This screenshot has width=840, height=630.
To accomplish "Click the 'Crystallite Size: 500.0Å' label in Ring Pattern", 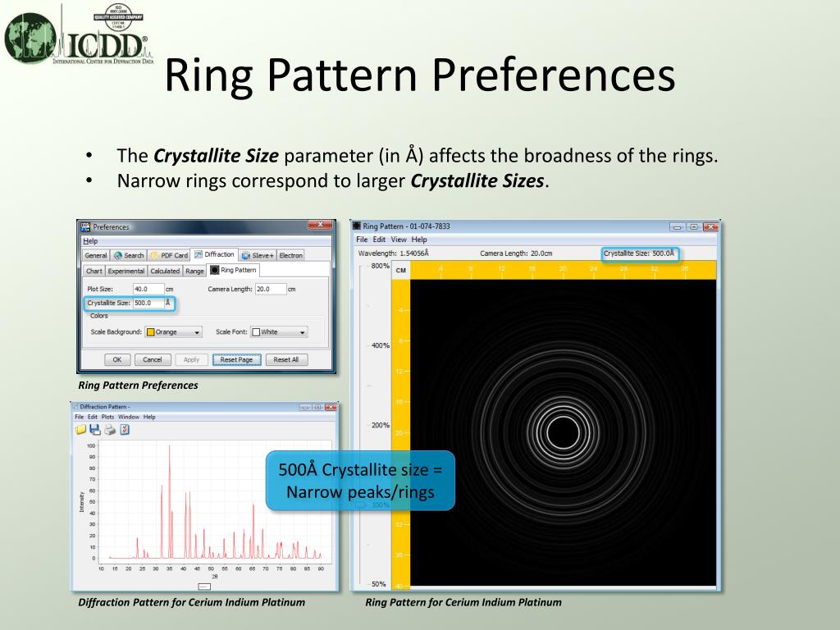I will 639,253.
